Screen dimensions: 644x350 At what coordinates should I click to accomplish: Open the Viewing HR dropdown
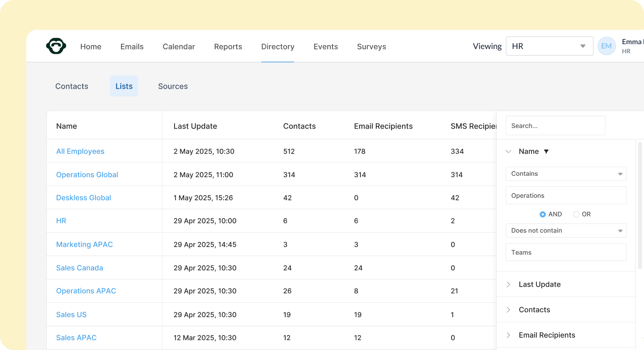549,46
